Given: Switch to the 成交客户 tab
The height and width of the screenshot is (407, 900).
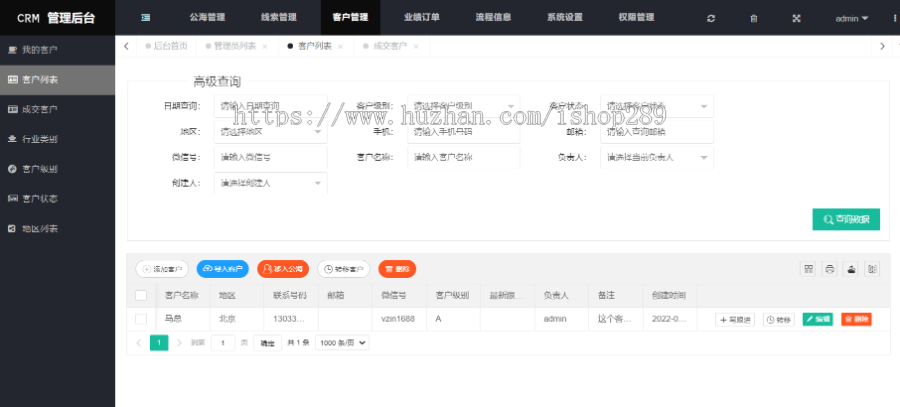Looking at the screenshot, I should [x=389, y=46].
